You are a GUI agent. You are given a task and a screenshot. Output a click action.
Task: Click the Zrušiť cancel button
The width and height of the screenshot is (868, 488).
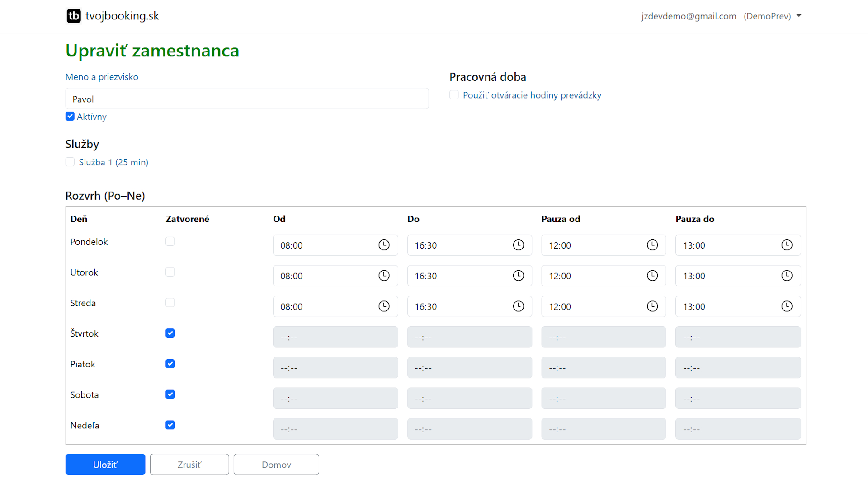189,465
